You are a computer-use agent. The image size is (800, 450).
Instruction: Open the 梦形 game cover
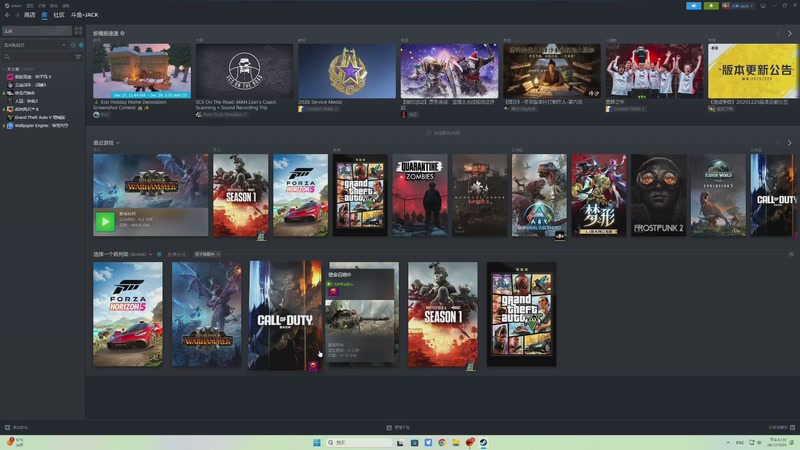[x=599, y=195]
